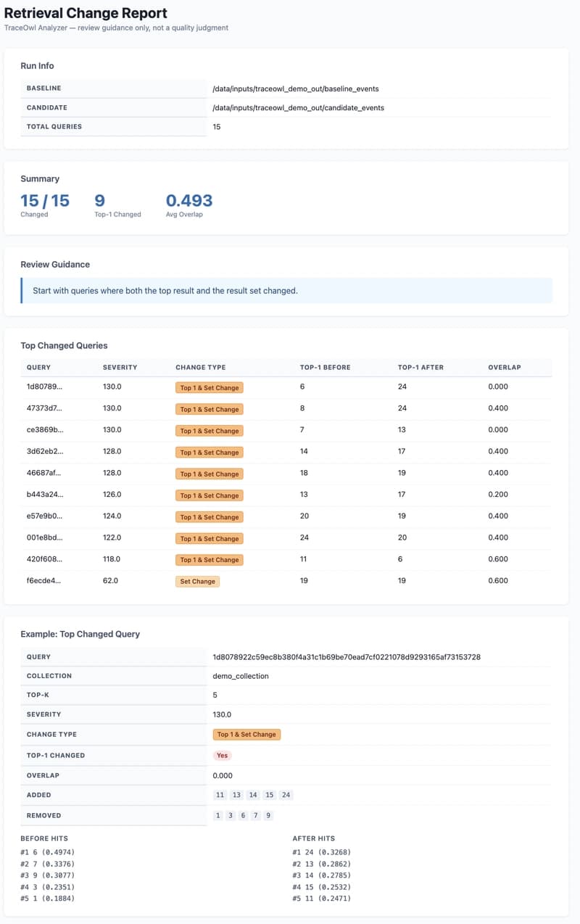This screenshot has width=580, height=924.
Task: Click Top 1 & Set Change badge for 420f608...
Action: tap(209, 560)
